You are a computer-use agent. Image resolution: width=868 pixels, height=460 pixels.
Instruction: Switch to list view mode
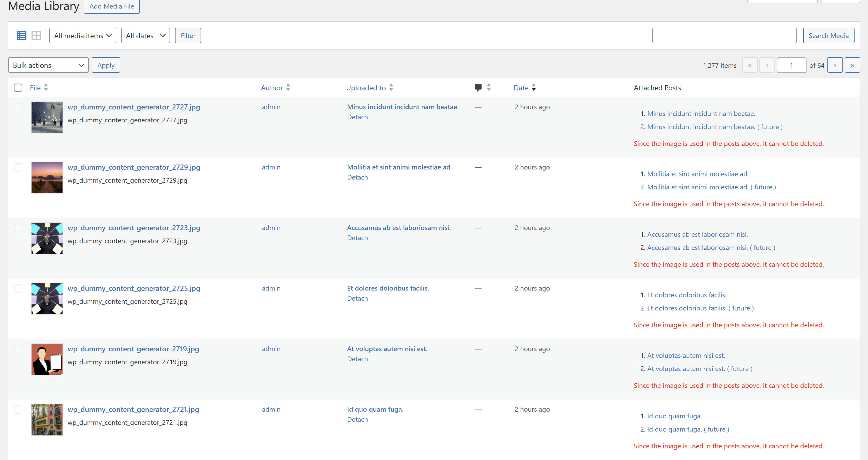tap(21, 35)
